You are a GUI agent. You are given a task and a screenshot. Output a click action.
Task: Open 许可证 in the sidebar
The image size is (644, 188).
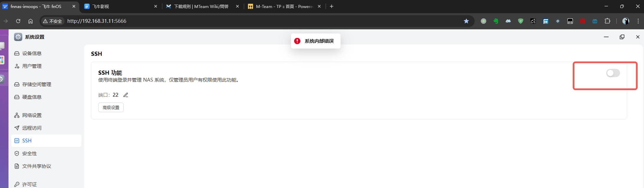tap(29, 184)
